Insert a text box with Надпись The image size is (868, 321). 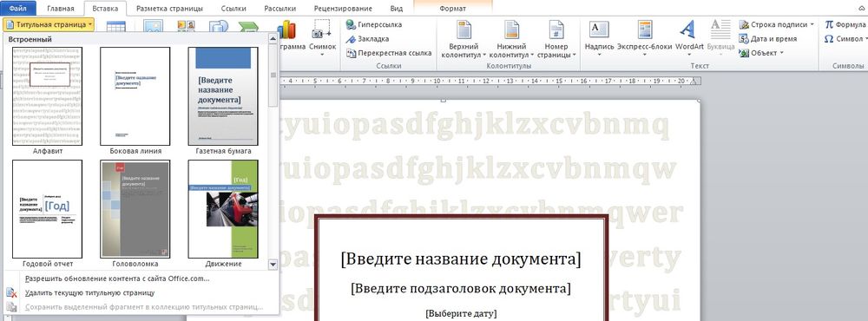(x=599, y=37)
